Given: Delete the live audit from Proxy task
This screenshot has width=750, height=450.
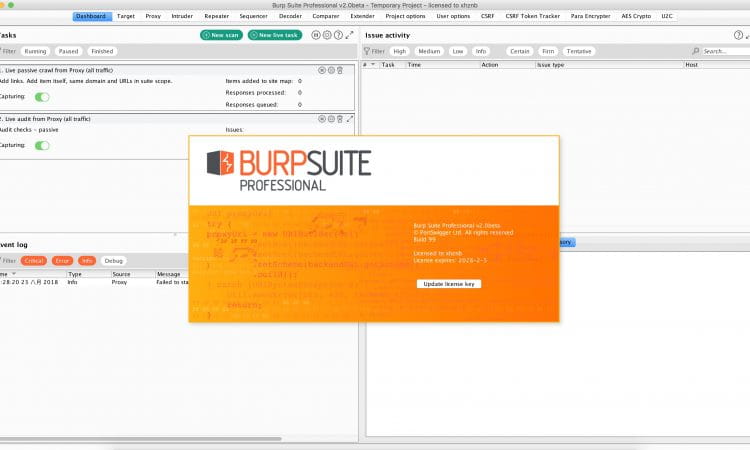Looking at the screenshot, I should pyautogui.click(x=340, y=119).
